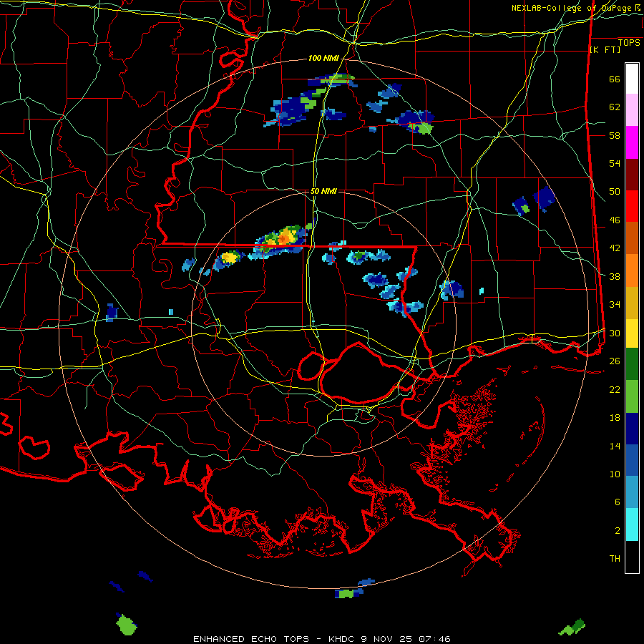The height and width of the screenshot is (644, 644).
Task: Click the yellow-topped cell southwest of main storm
Action: click(x=229, y=258)
